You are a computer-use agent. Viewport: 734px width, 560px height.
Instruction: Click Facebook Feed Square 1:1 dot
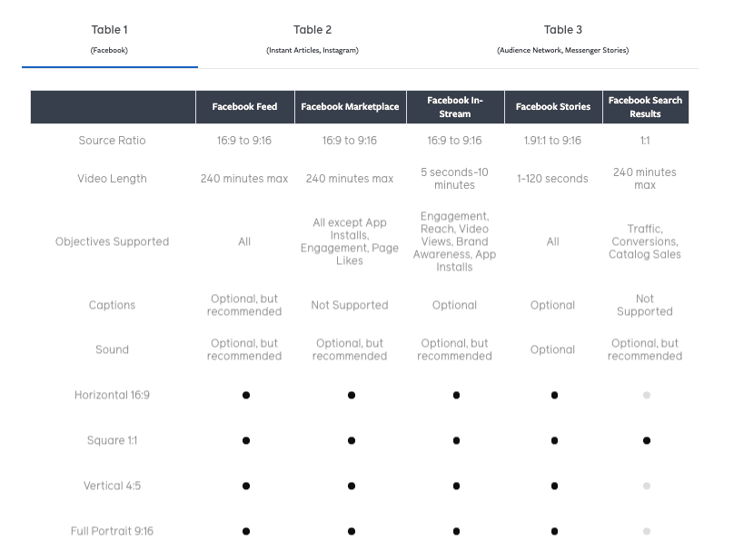point(246,441)
